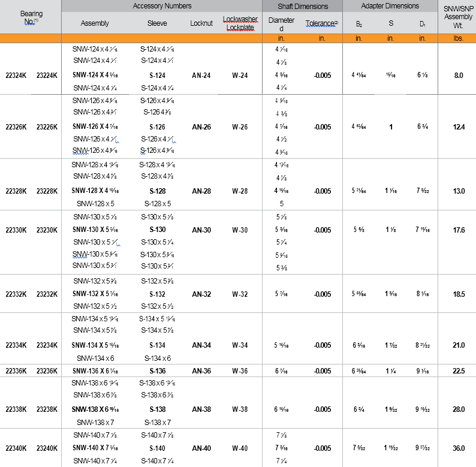Select lockwasher cell W-30

tap(240, 230)
